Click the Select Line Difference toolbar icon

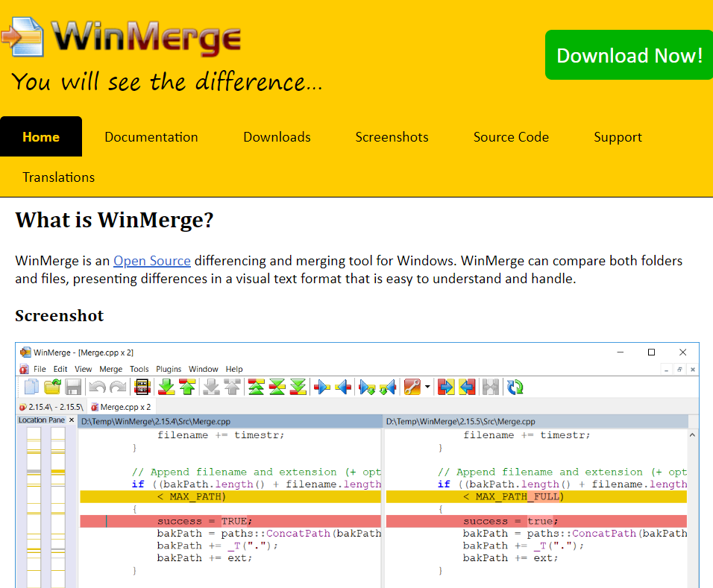click(142, 387)
